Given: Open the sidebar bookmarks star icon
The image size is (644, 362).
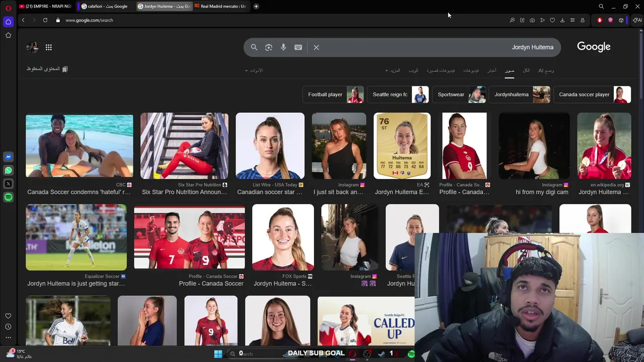Looking at the screenshot, I should (8, 35).
